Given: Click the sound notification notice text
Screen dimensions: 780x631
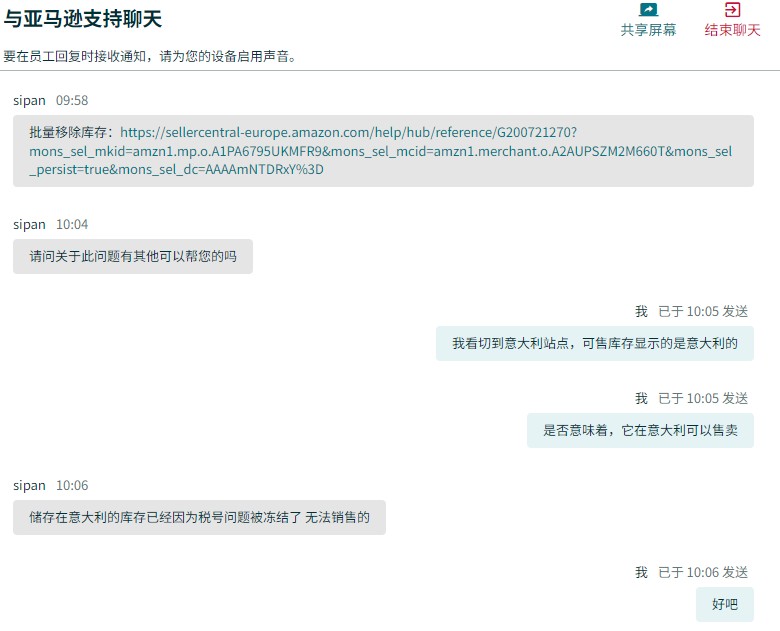Looking at the screenshot, I should [150, 56].
